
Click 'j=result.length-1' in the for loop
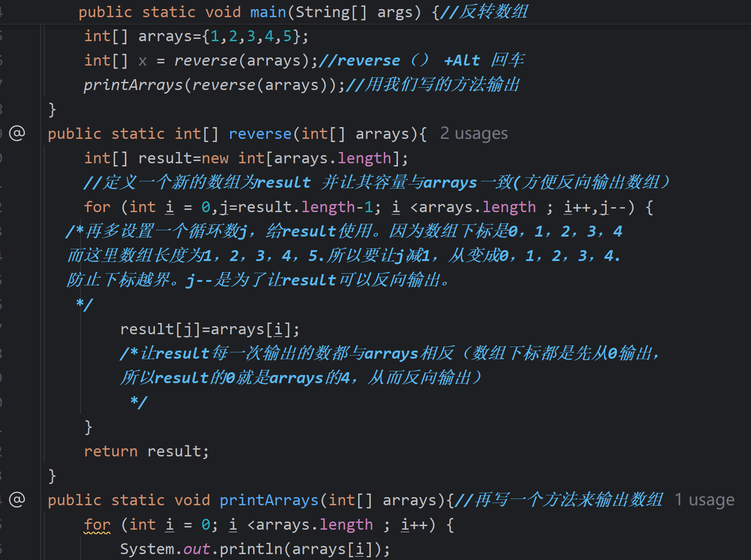pos(296,207)
